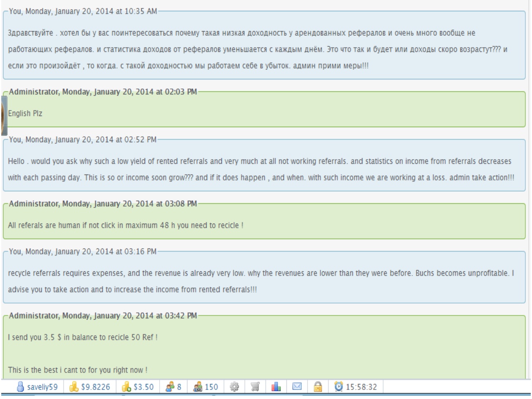The height and width of the screenshot is (399, 532).
Task: Click the "All referals are human" reply
Action: [x=126, y=225]
